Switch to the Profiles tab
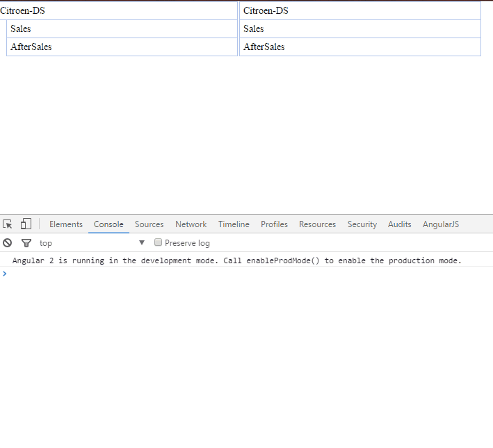Viewport: 493px width, 448px height. pos(274,224)
